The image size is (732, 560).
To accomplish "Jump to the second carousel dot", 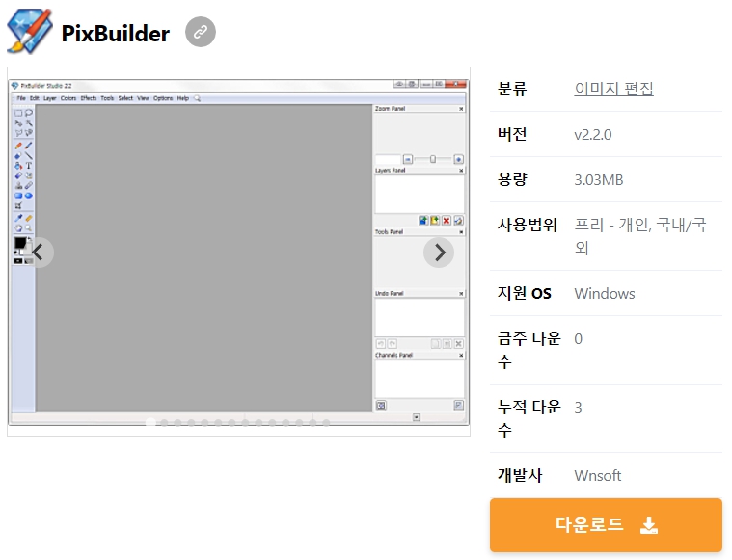I will (164, 423).
